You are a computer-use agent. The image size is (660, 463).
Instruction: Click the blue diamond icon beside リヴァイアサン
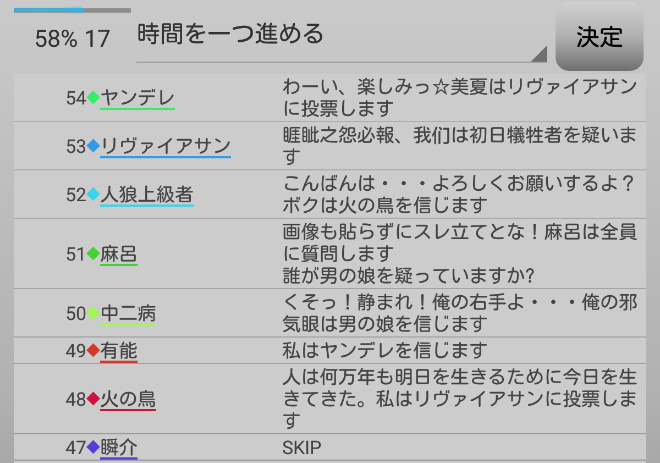coord(94,146)
